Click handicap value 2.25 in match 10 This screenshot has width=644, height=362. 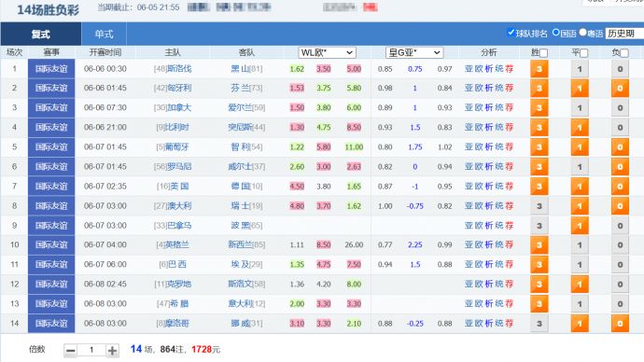tap(414, 245)
